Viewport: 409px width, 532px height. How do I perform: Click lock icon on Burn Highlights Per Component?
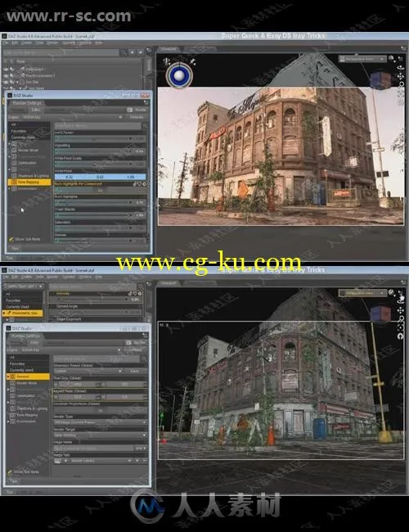tap(135, 184)
